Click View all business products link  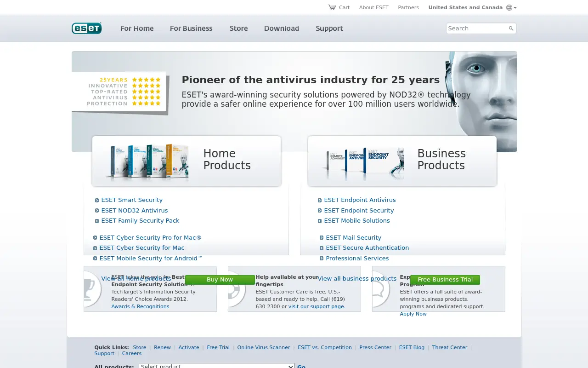pos(357,279)
